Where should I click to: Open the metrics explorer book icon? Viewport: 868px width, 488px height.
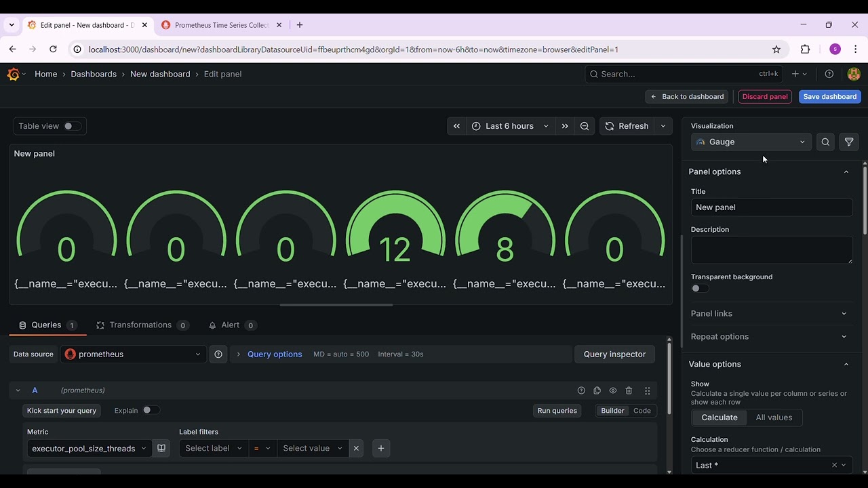point(161,448)
